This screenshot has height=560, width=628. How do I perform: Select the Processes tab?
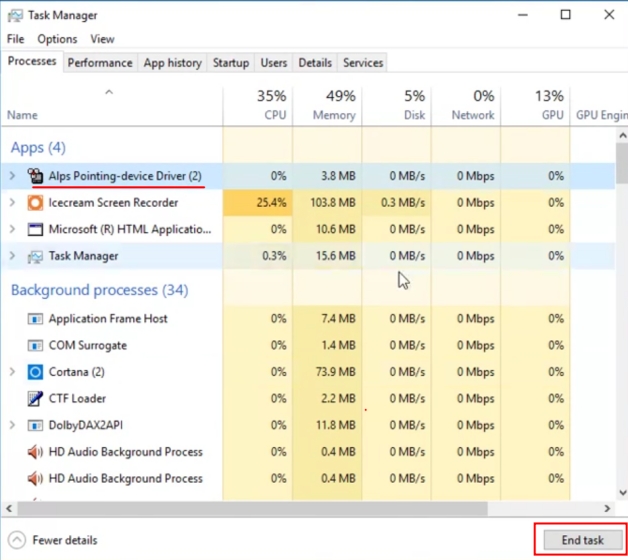pos(32,61)
